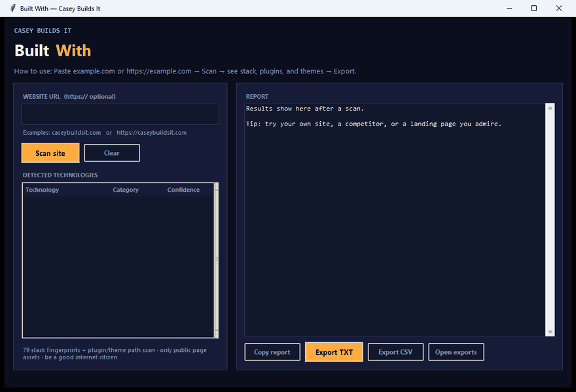The height and width of the screenshot is (392, 576).
Task: Click 'Results show here after a scan.' text
Action: click(305, 109)
